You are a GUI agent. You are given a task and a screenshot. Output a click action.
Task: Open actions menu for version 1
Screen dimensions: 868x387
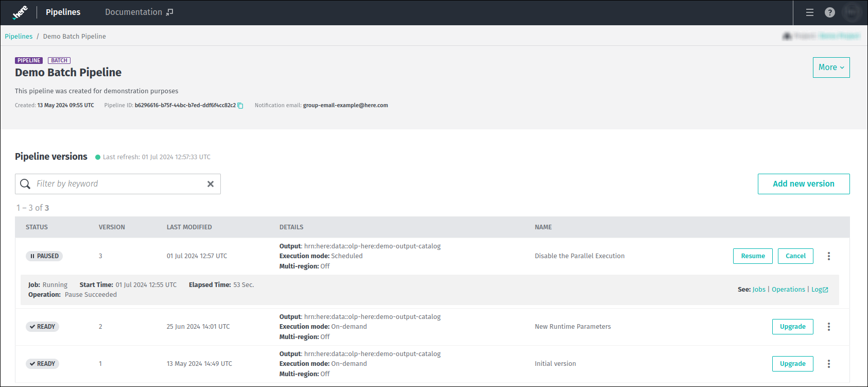pos(829,364)
